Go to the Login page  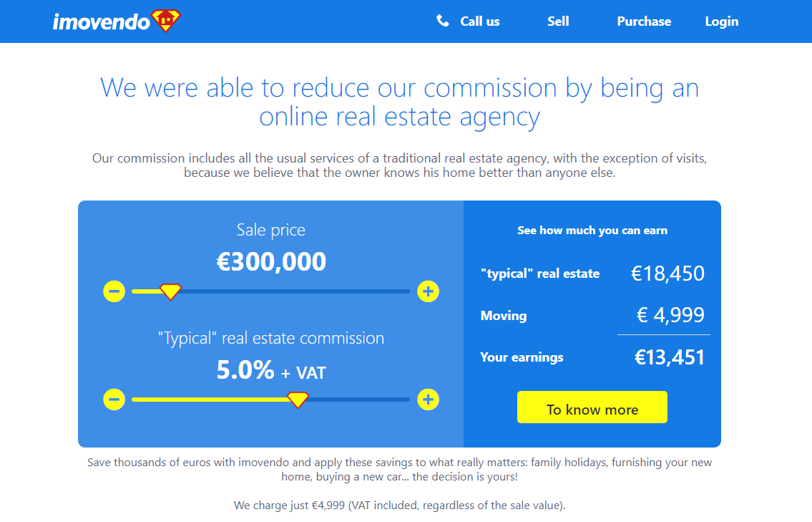[721, 21]
